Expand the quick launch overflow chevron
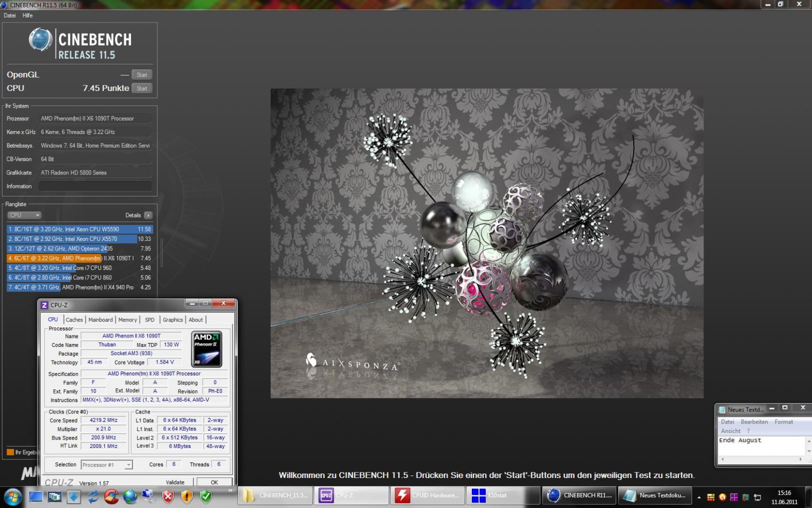This screenshot has width=812, height=508. coord(231,491)
